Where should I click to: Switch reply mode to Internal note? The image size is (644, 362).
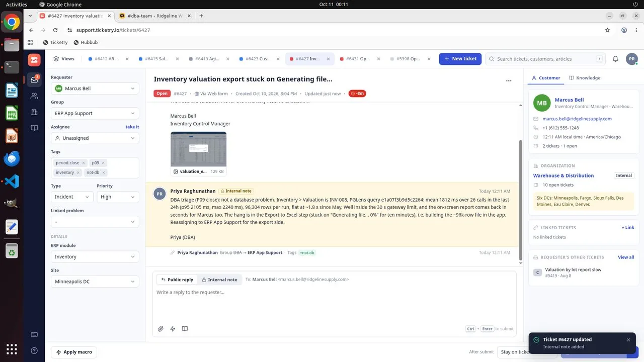(219, 280)
